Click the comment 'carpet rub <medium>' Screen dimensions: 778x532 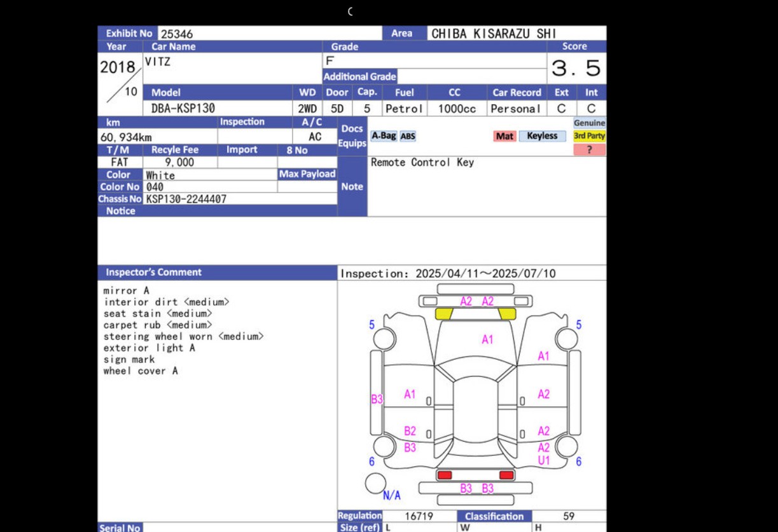[x=158, y=325]
